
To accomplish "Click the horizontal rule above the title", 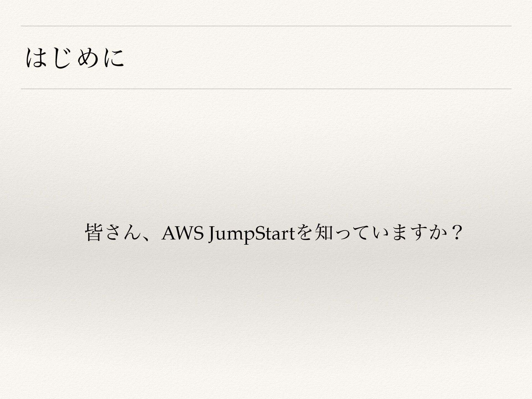I will click(266, 26).
